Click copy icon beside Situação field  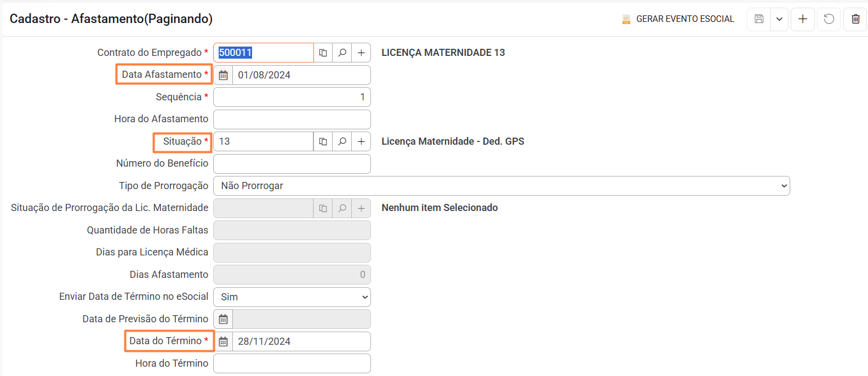(323, 141)
